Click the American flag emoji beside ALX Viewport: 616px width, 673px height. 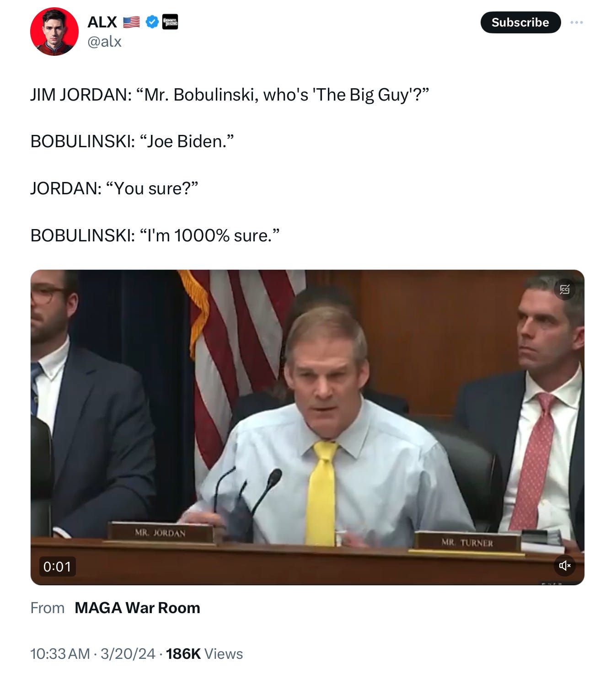pyautogui.click(x=131, y=22)
